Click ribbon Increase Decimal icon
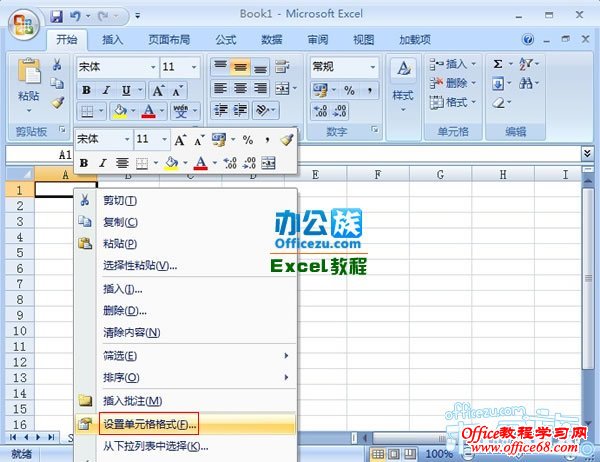The image size is (600, 462). coord(320,111)
